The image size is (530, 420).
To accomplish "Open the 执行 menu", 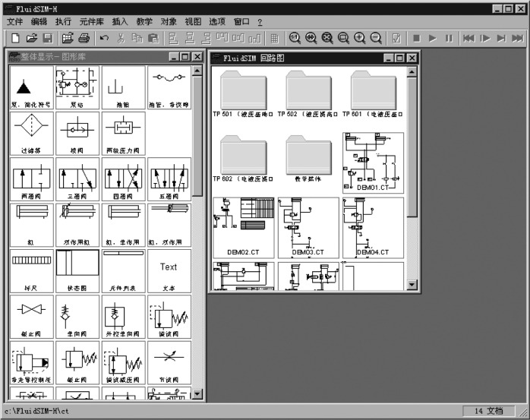I will [x=64, y=22].
